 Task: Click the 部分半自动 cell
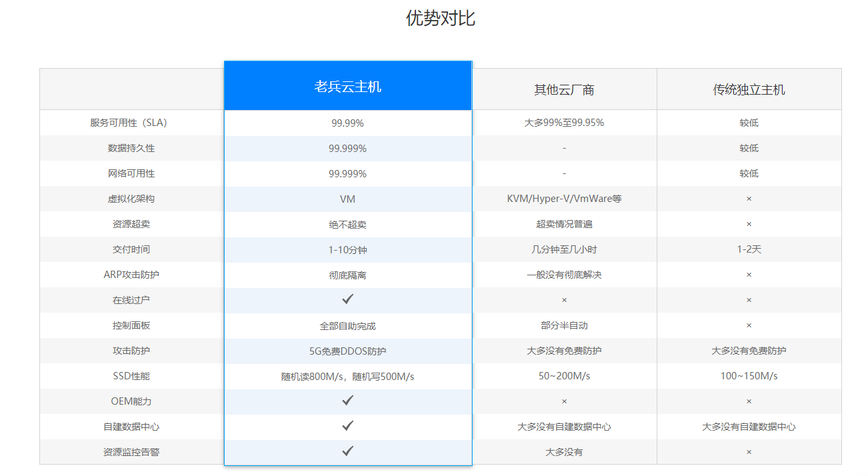click(564, 325)
